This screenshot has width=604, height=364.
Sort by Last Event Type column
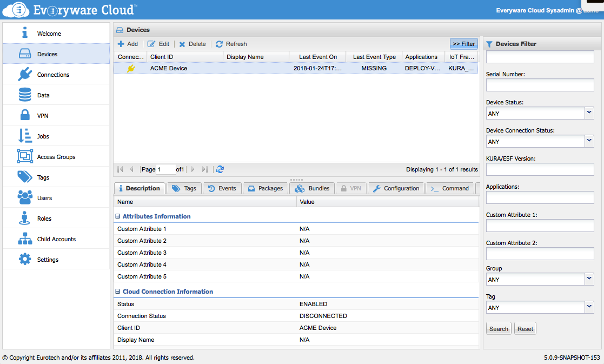374,57
